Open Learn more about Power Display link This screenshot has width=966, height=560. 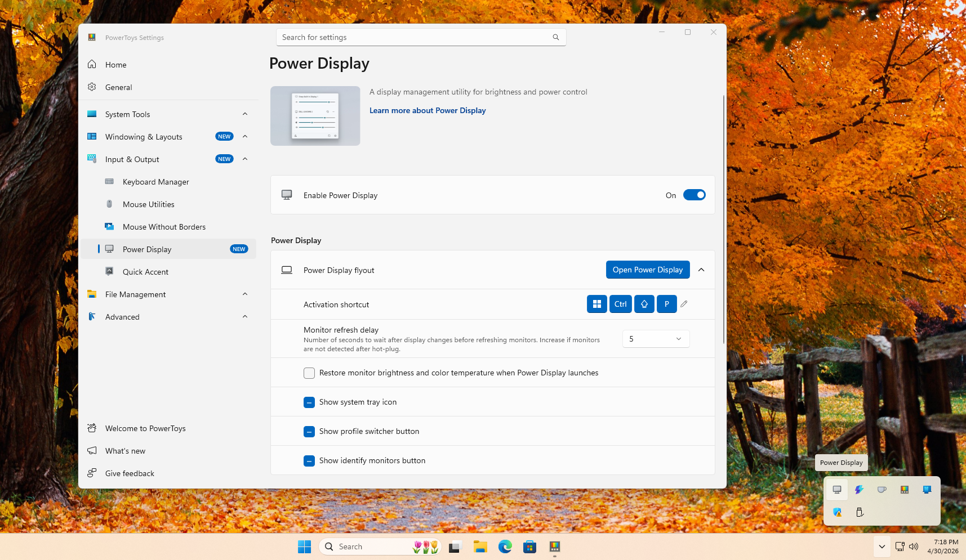[428, 110]
